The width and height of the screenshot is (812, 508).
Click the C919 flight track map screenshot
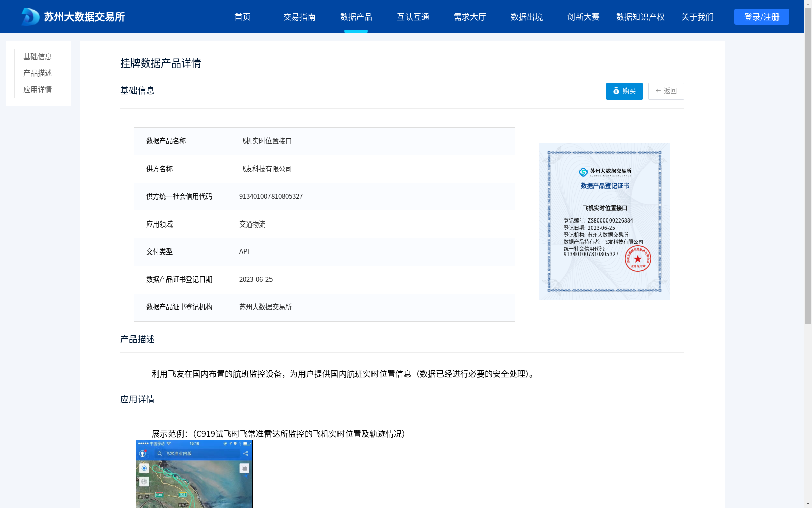click(x=194, y=474)
